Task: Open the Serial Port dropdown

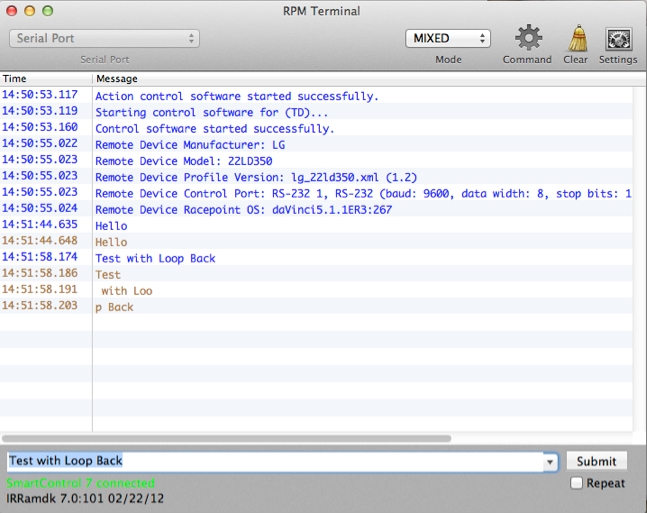Action: point(104,38)
